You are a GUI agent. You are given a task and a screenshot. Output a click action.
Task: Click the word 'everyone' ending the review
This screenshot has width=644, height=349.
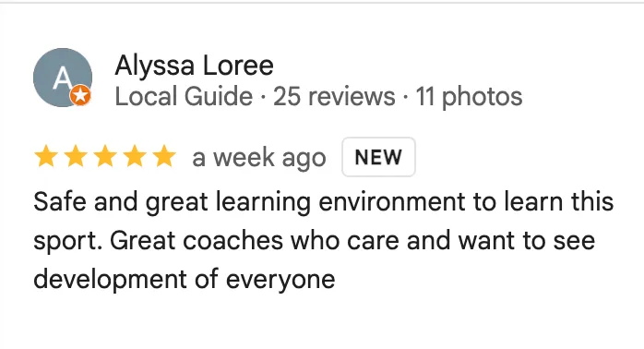coord(280,281)
